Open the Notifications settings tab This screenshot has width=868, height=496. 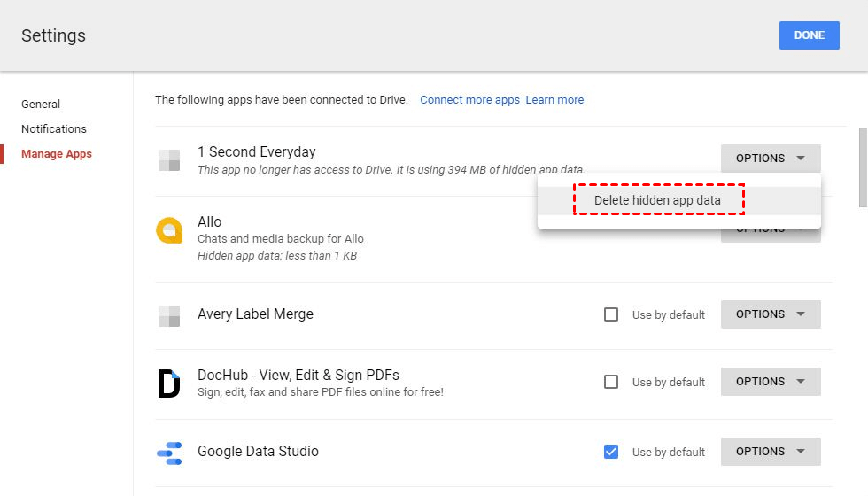[54, 129]
